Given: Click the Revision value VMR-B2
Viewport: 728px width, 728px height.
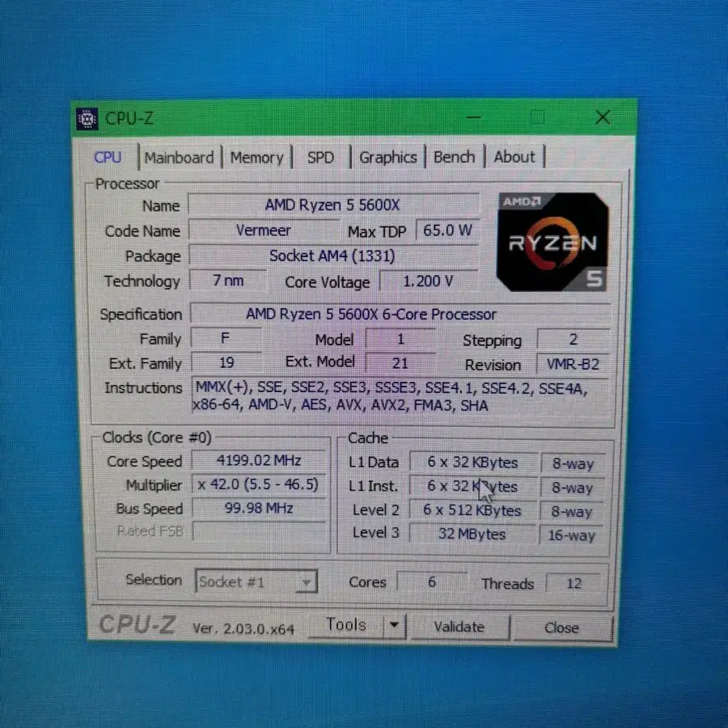Looking at the screenshot, I should point(574,364).
